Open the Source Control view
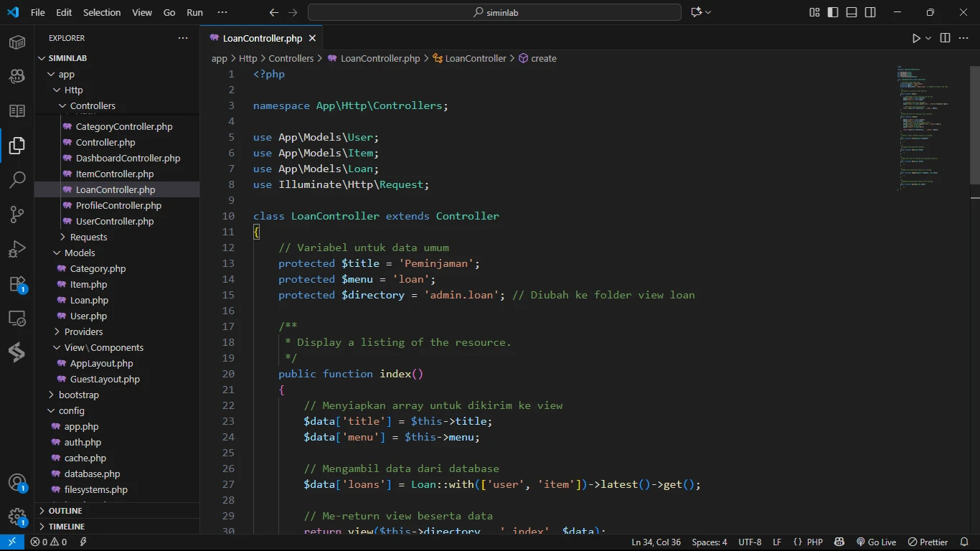 pos(17,214)
